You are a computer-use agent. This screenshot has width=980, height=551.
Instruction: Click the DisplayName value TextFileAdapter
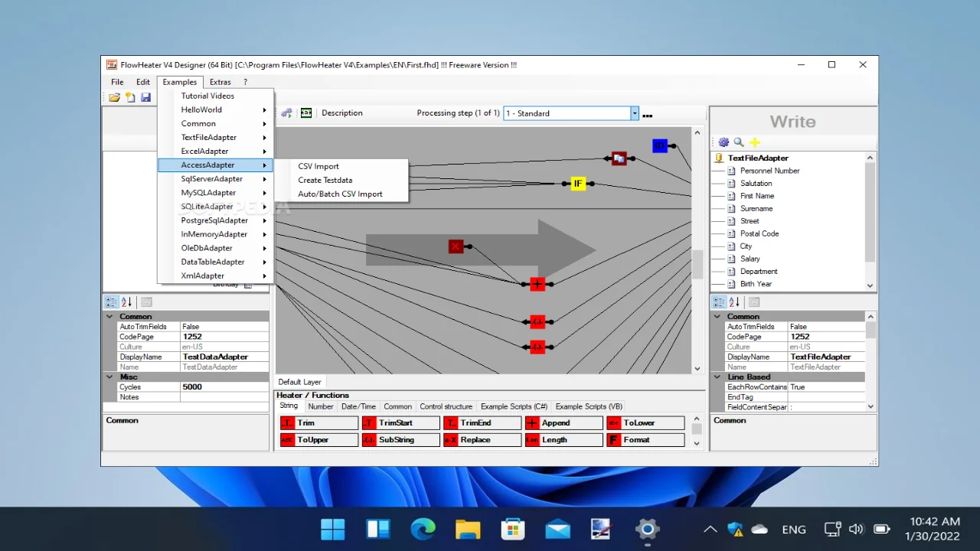pos(826,357)
